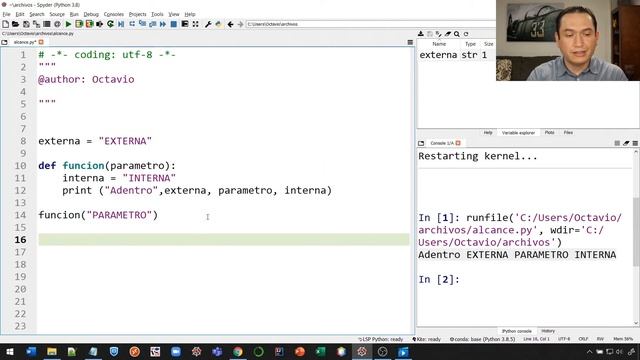Select the externa variable row
The image size is (640, 360).
point(456,55)
